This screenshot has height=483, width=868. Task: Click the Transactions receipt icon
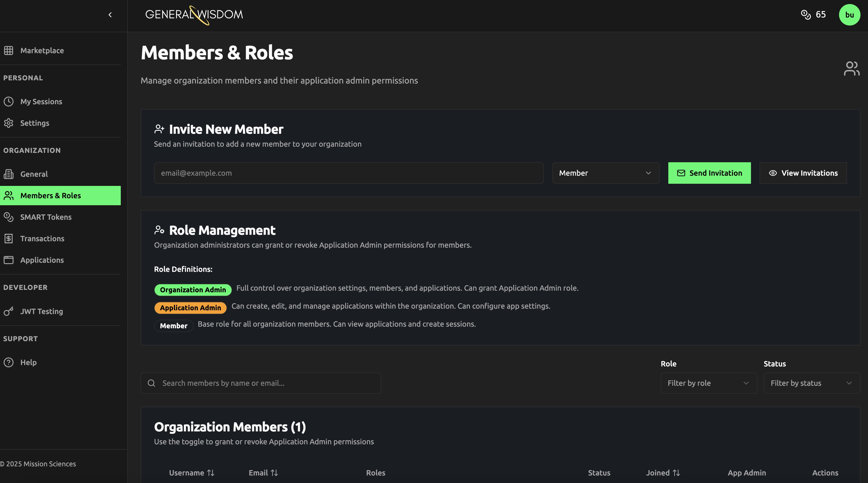[x=8, y=239]
